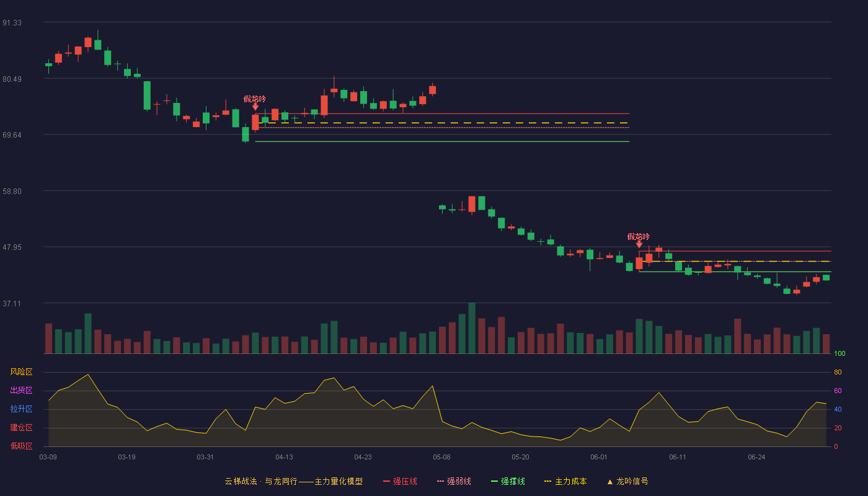Click the 03-31 date axis label
Screen dimensions: 868x496
point(205,457)
